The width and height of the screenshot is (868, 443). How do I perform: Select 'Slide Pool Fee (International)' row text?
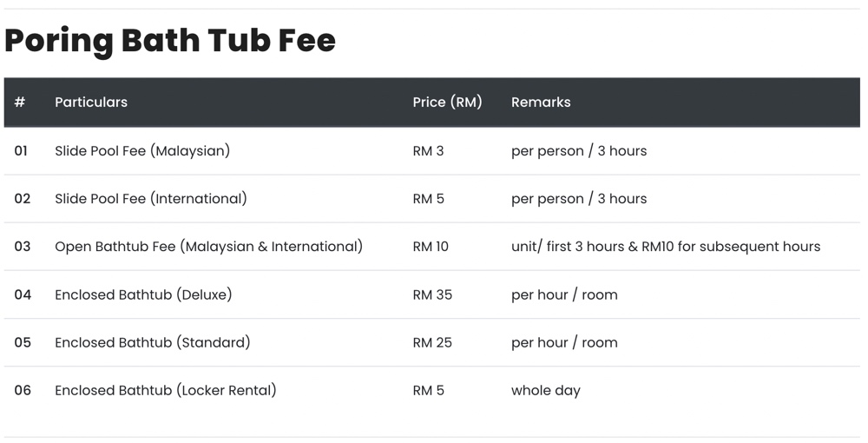coord(151,199)
